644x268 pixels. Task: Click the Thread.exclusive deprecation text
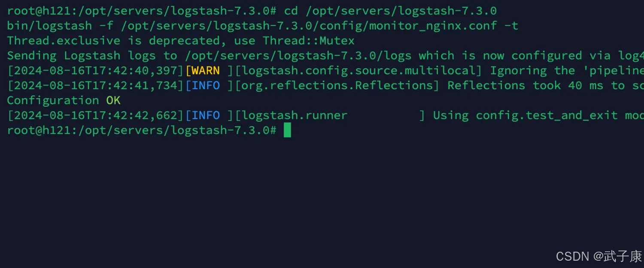[64, 41]
